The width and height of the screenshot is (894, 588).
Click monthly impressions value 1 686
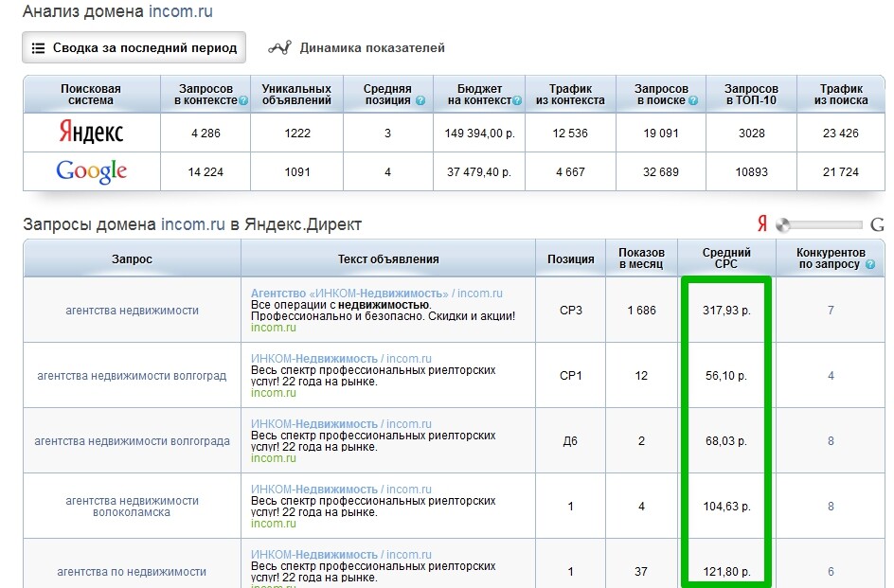tap(641, 311)
